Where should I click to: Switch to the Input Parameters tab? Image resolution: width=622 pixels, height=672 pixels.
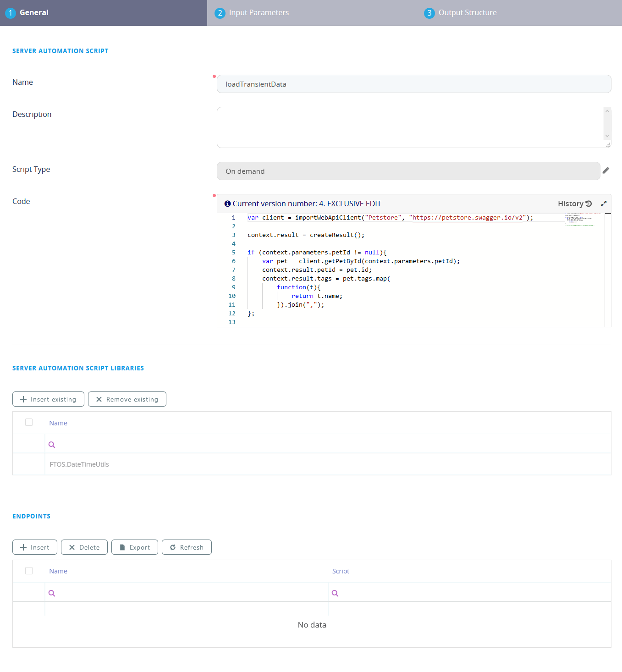(259, 13)
